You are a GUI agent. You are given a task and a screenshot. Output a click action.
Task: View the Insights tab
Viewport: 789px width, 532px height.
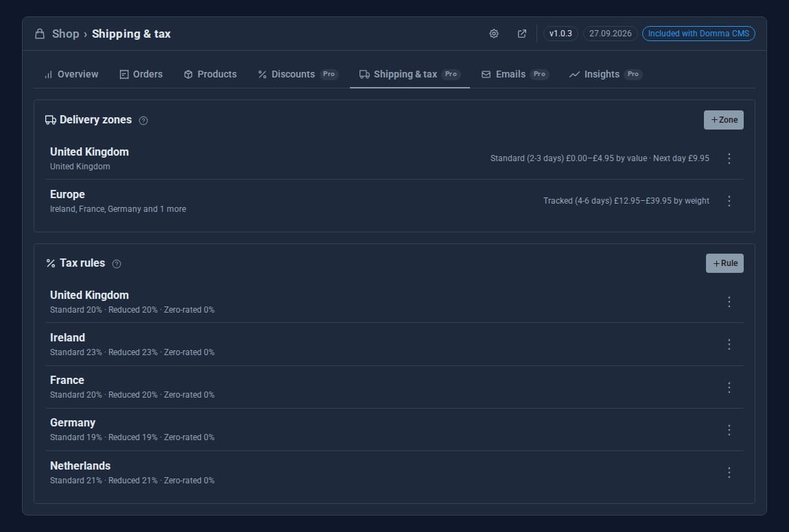coord(605,75)
